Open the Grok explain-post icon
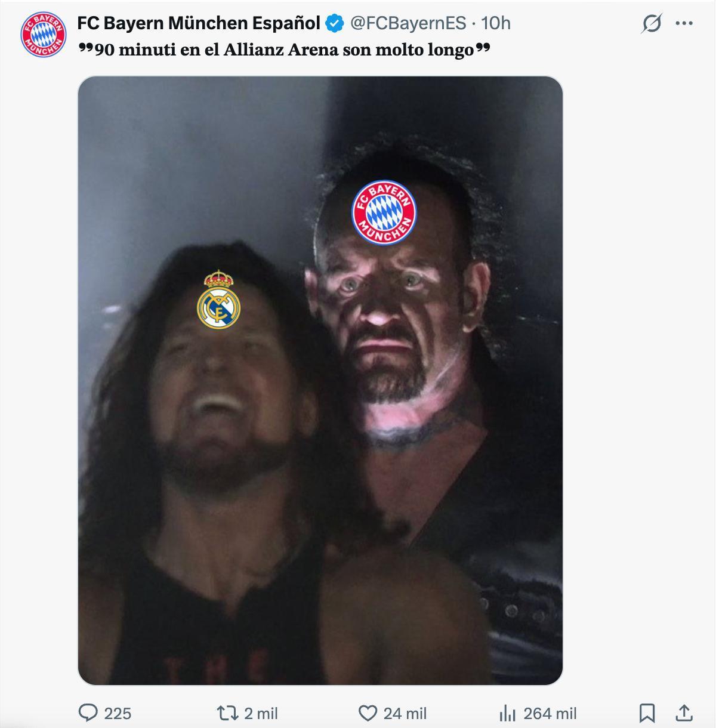The height and width of the screenshot is (728, 716). pyautogui.click(x=652, y=24)
